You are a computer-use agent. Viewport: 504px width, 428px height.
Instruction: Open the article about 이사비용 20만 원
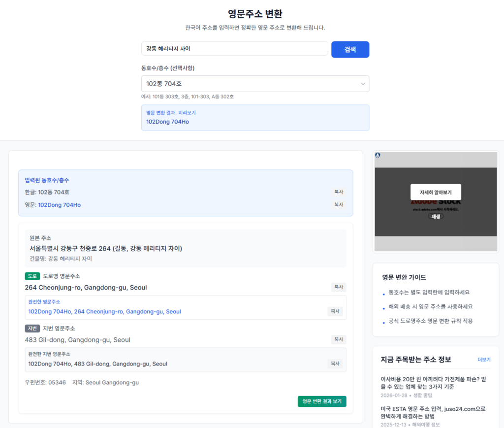435,383
